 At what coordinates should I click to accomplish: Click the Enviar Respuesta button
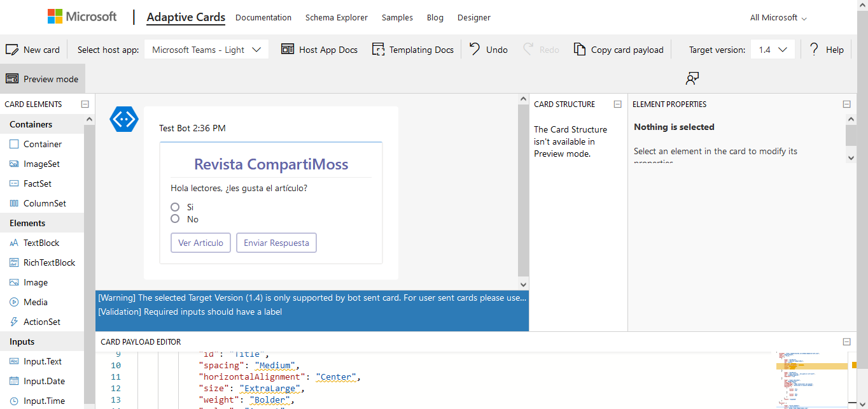276,243
